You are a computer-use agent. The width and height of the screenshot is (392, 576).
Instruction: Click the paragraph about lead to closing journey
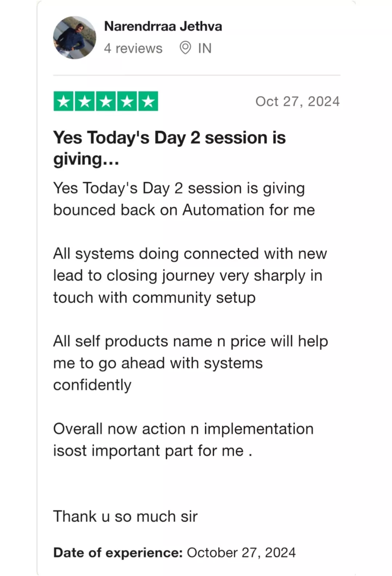point(190,275)
